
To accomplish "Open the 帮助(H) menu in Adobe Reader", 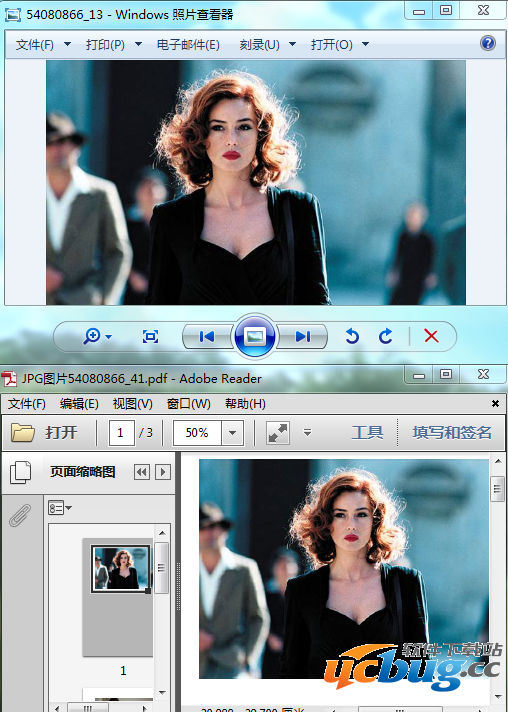I will click(245, 404).
